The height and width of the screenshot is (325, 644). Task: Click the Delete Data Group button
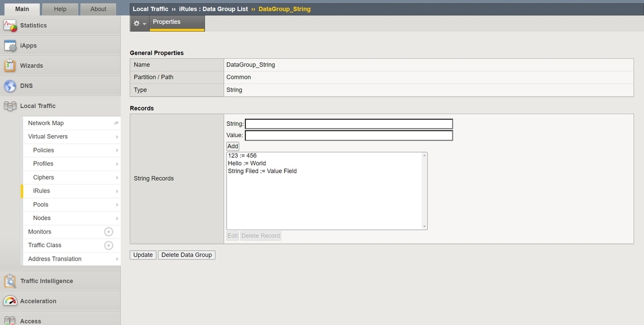[x=187, y=255]
